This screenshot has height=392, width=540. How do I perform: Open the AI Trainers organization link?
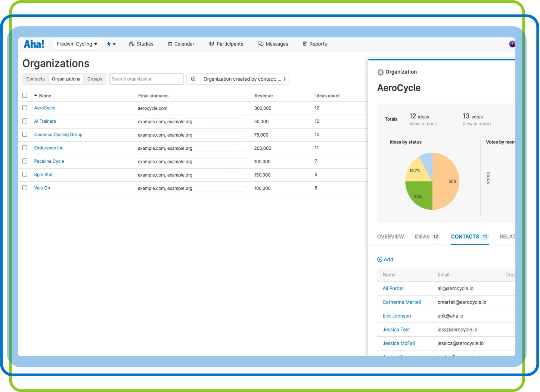[45, 121]
